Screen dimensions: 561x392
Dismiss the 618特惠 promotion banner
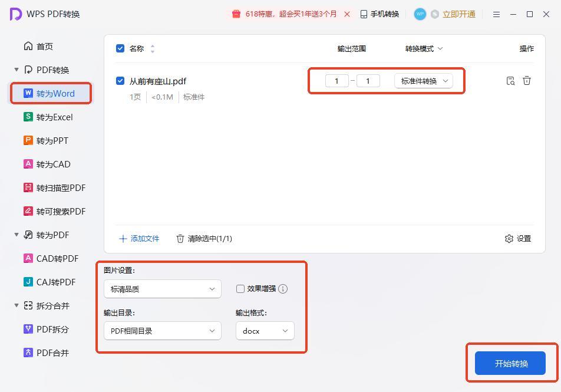(347, 14)
